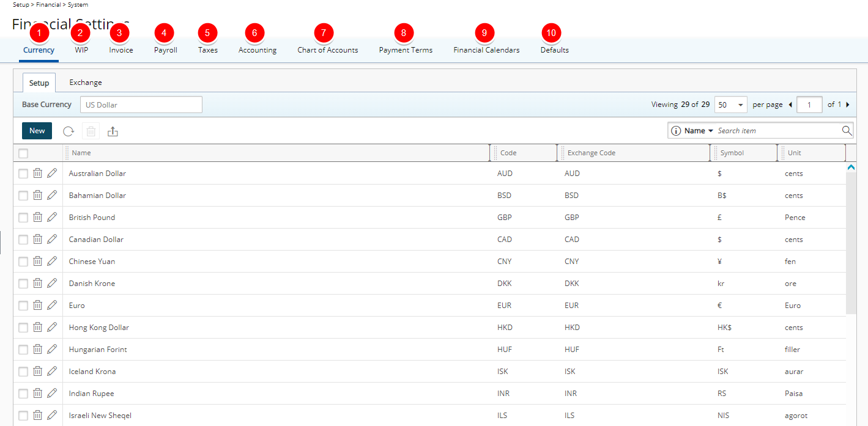Delete the British Pound row
This screenshot has width=868, height=426.
[37, 217]
